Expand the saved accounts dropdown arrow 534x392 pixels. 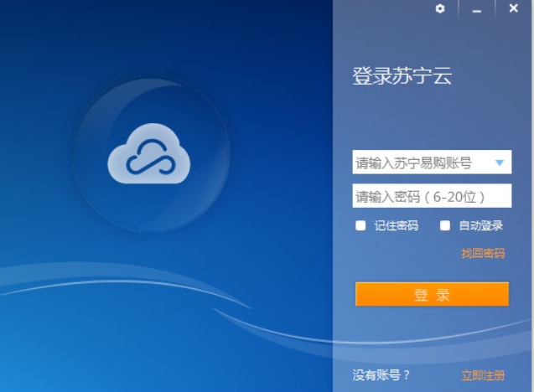coord(500,162)
